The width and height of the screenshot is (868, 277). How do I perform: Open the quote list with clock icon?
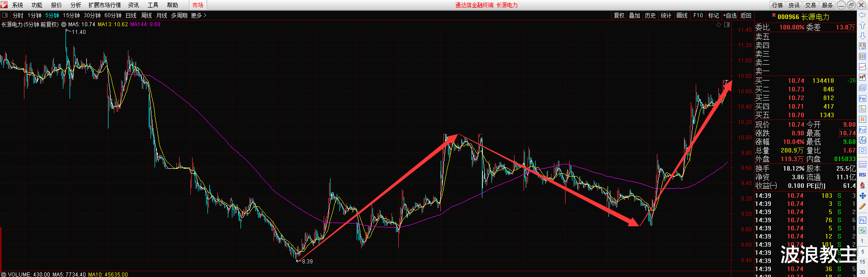[x=863, y=46]
